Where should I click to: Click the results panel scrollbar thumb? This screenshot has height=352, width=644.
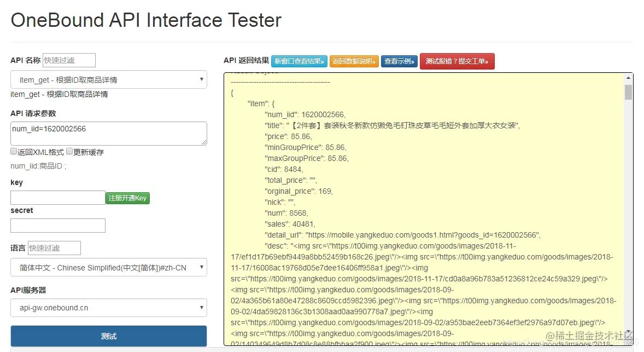coord(628,92)
